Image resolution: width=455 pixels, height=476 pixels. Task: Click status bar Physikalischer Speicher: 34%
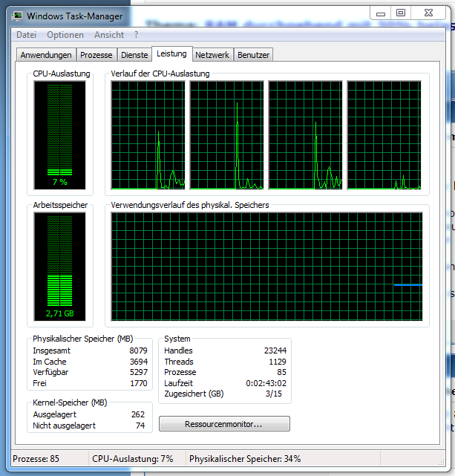(x=245, y=459)
